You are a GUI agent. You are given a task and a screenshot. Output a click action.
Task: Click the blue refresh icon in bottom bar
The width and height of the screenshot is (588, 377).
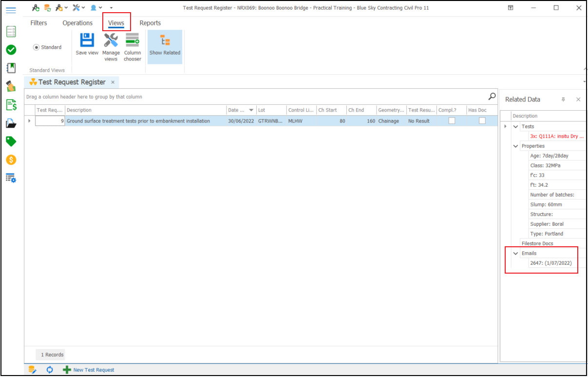coord(50,370)
